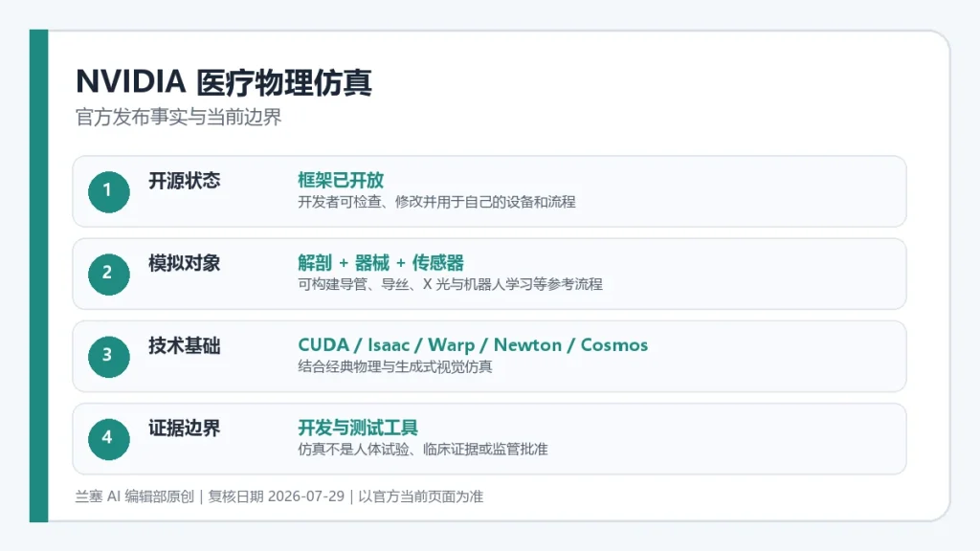Click the 解剖 + 器械 + 传感器 heading

tap(381, 263)
